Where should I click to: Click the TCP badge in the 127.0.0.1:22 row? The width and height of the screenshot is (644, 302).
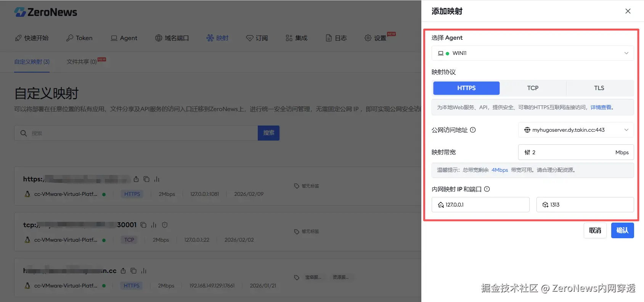129,240
